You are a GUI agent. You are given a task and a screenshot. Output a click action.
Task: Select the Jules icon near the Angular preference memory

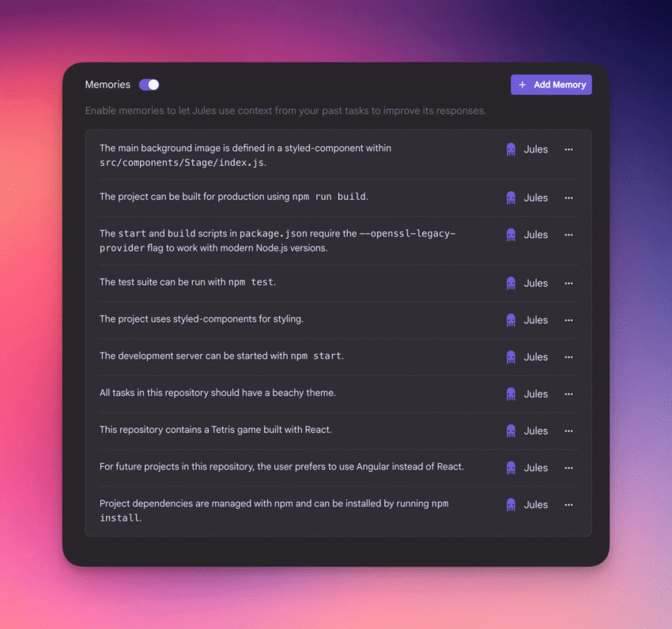511,468
